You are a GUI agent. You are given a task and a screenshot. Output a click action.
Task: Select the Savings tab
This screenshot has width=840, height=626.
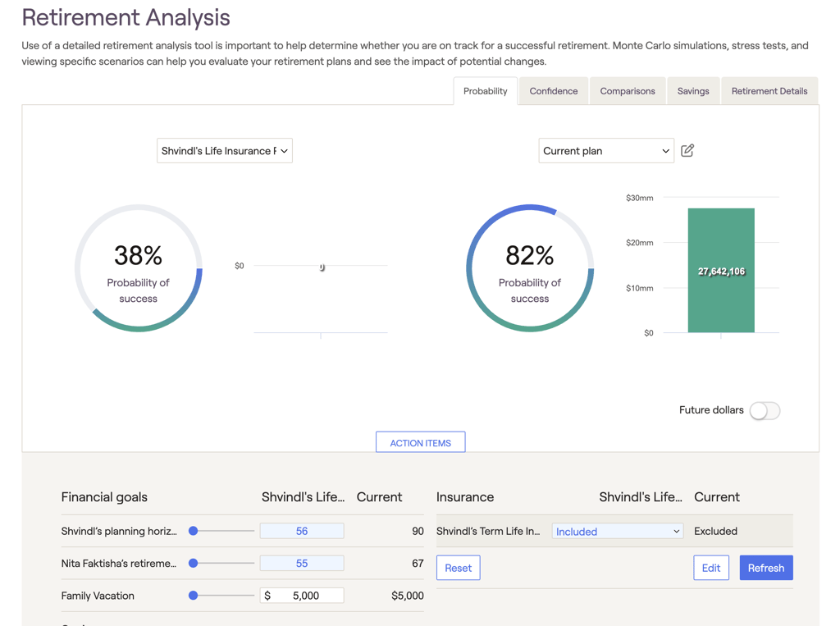pyautogui.click(x=693, y=91)
